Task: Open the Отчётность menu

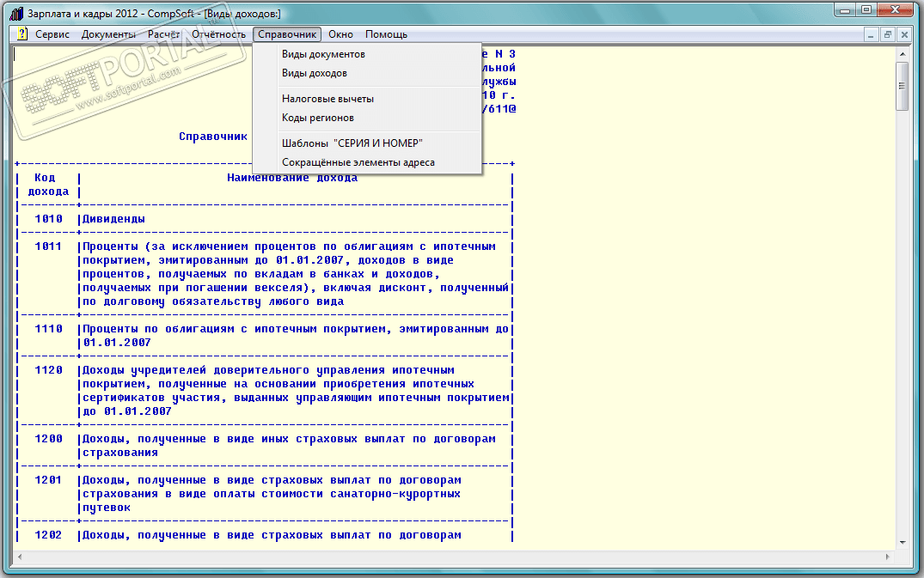Action: (218, 34)
